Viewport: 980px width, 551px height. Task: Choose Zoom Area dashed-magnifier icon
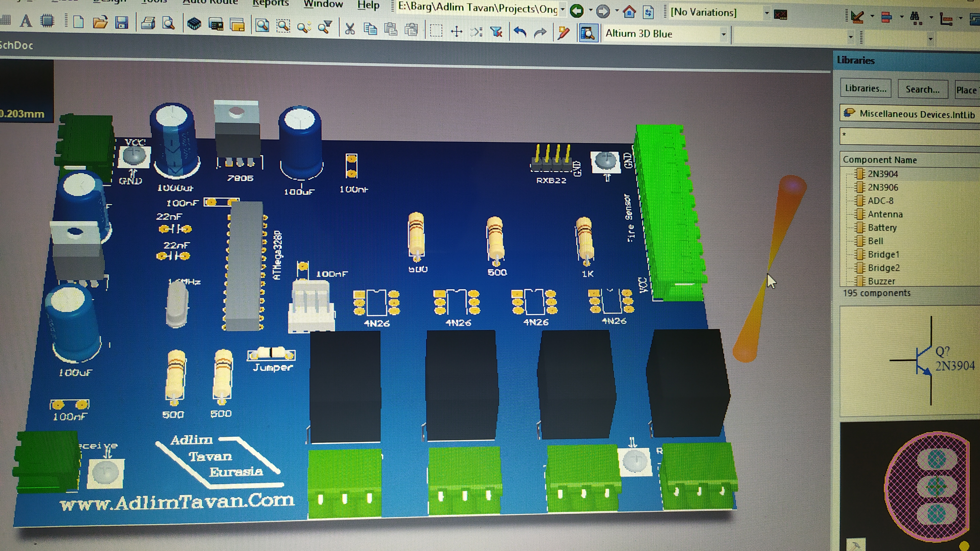coord(283,26)
